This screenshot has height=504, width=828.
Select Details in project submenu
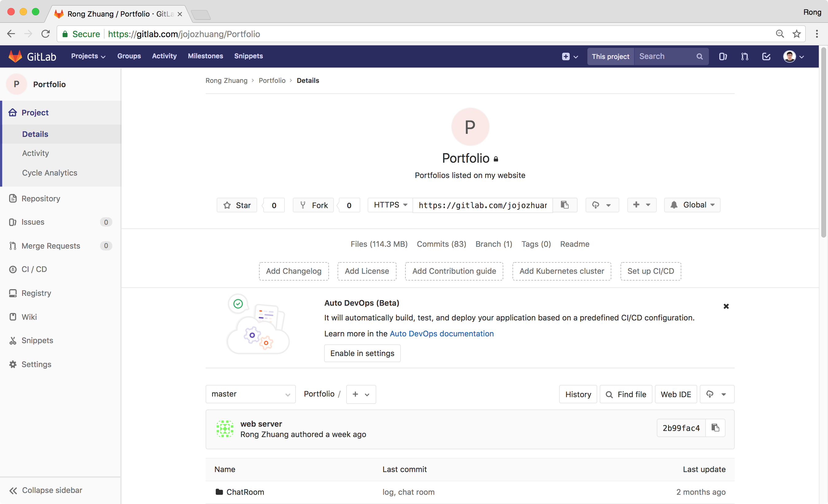coord(35,134)
